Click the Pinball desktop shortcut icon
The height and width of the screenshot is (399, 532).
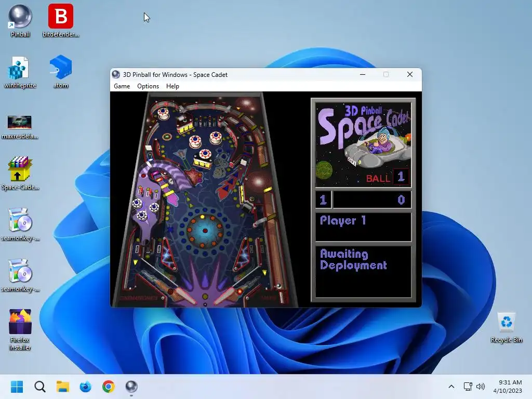point(20,20)
